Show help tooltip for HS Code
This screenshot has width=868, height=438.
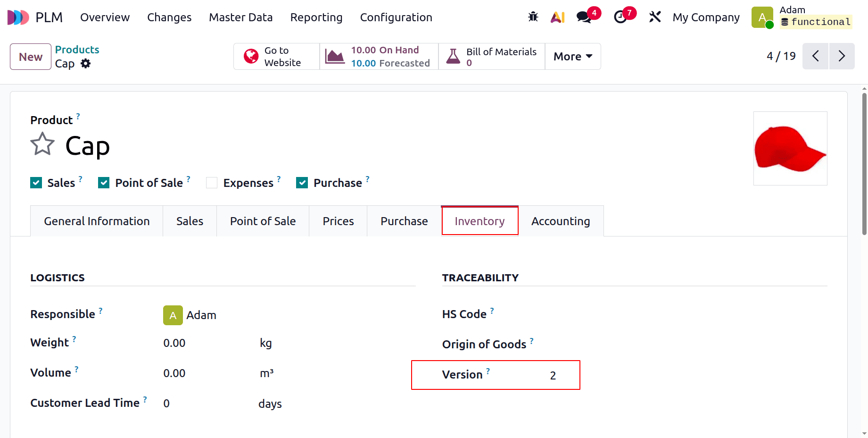pyautogui.click(x=492, y=311)
